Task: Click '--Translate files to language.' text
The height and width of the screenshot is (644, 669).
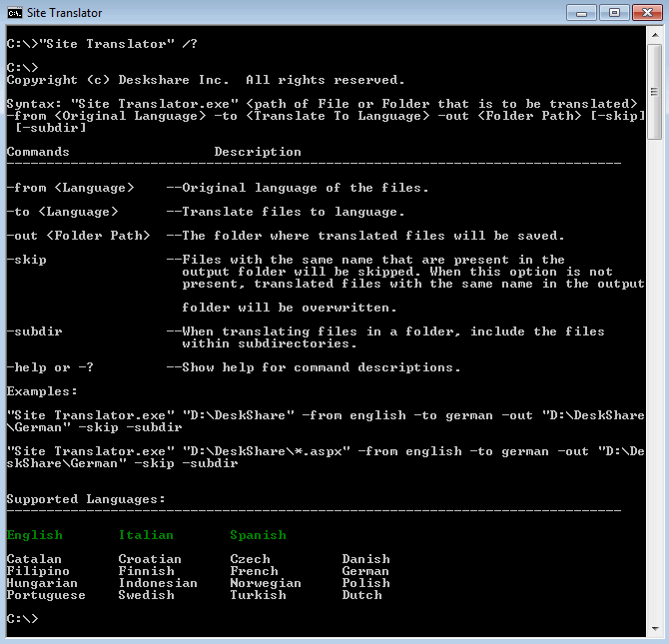Action: [286, 212]
